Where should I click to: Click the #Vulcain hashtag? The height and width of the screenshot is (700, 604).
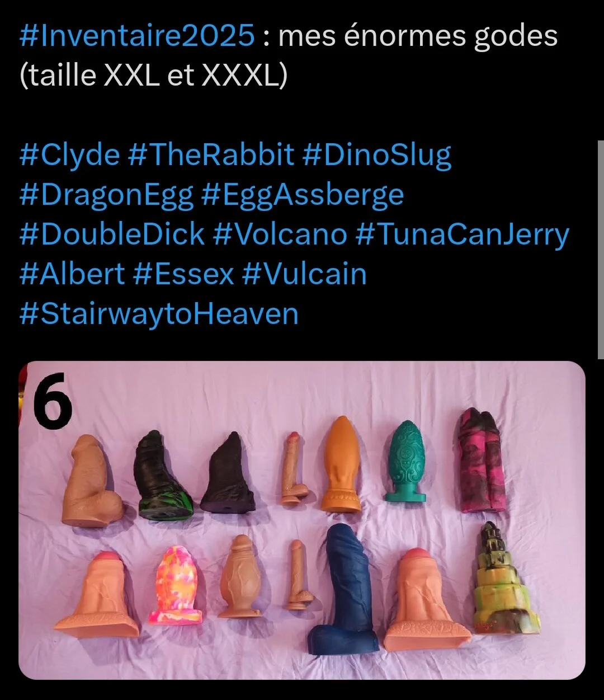tap(304, 274)
